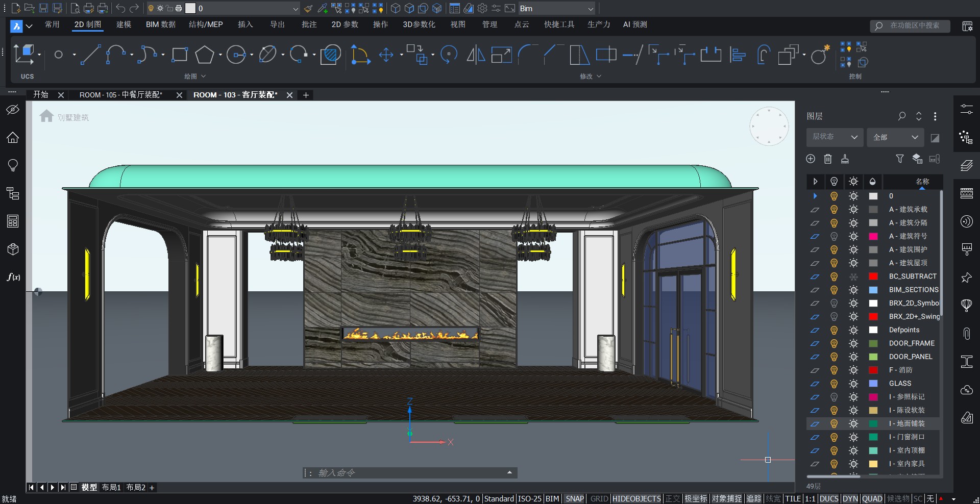This screenshot has height=504, width=980.
Task: Select the Scale tool
Action: click(x=501, y=55)
